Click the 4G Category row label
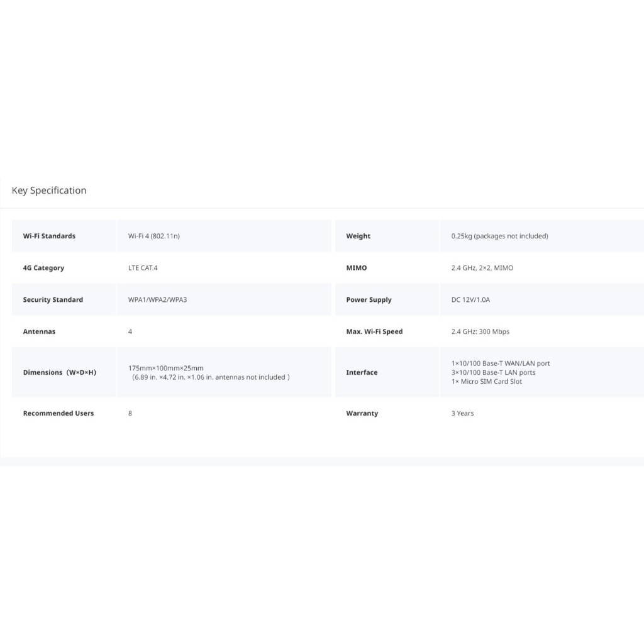The image size is (644, 644). click(43, 268)
